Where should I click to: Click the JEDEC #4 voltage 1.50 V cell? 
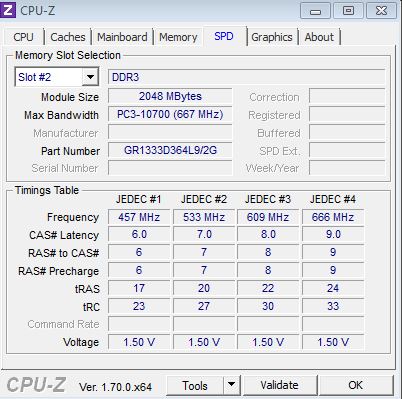coord(333,342)
